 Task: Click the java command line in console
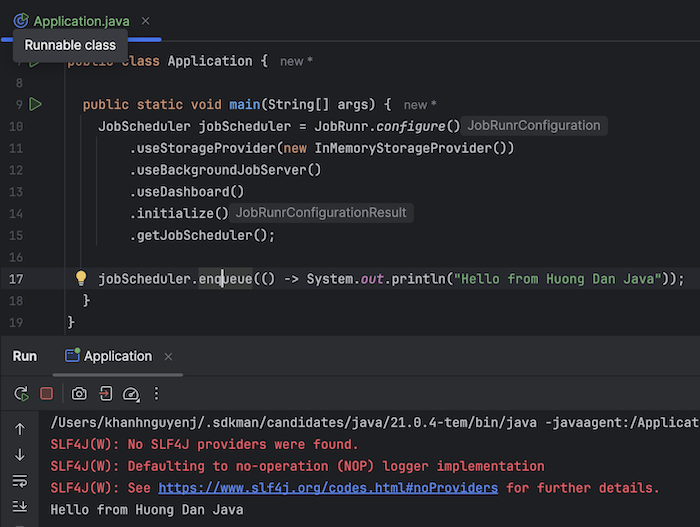click(x=374, y=422)
